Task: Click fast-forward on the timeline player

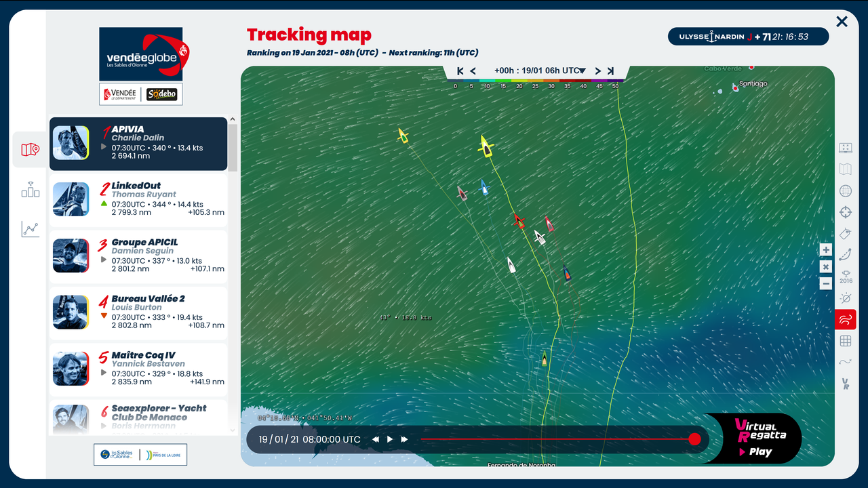Action: point(404,439)
